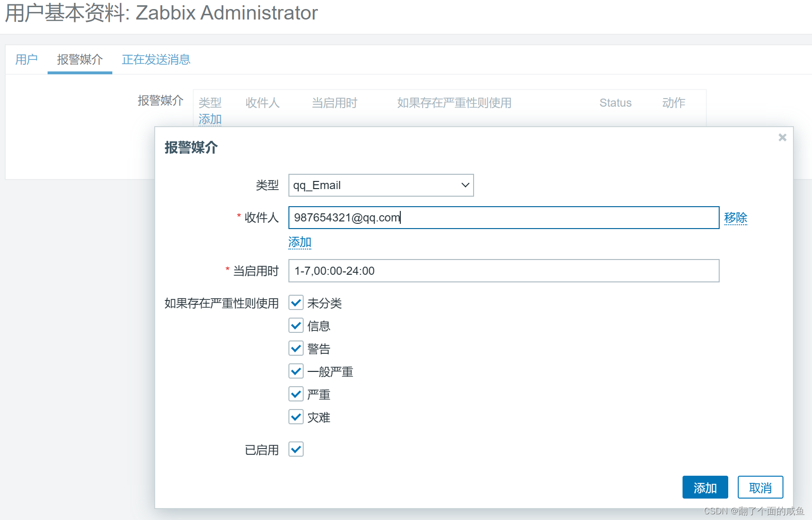
Task: Click 添加 link below recipient field
Action: tap(300, 242)
